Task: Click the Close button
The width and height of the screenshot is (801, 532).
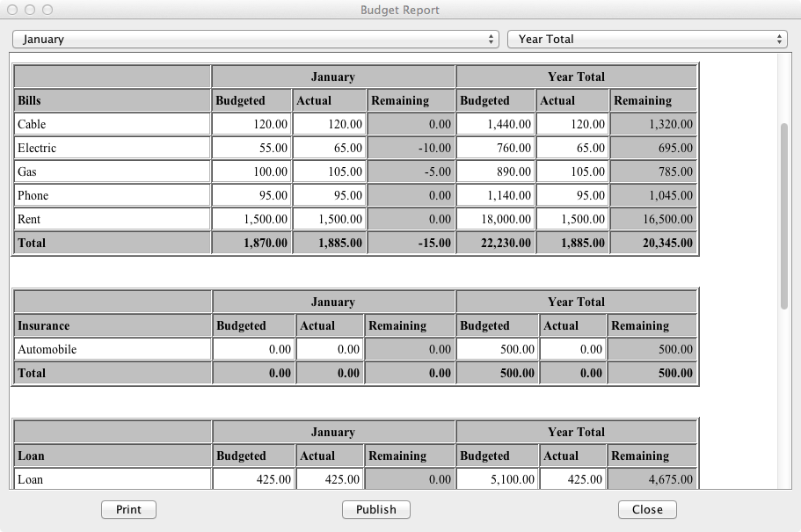Action: pyautogui.click(x=647, y=509)
